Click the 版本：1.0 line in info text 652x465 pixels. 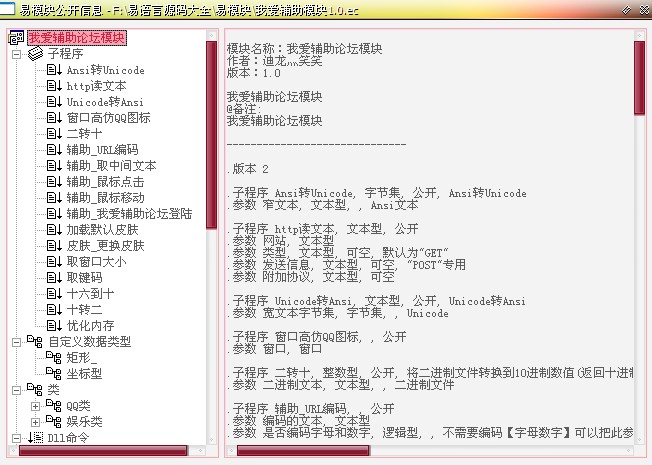tap(254, 73)
